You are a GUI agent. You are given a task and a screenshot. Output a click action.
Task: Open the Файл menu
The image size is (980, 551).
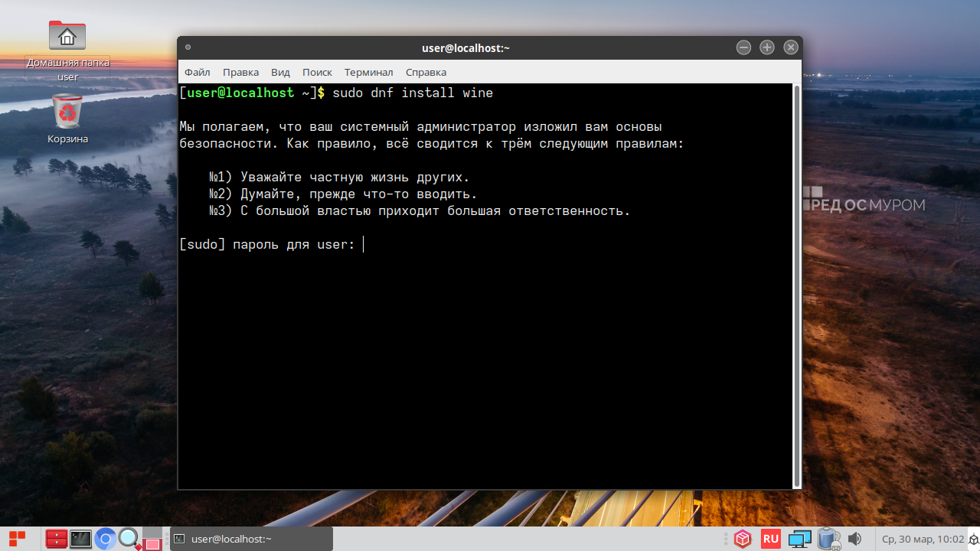pyautogui.click(x=197, y=72)
